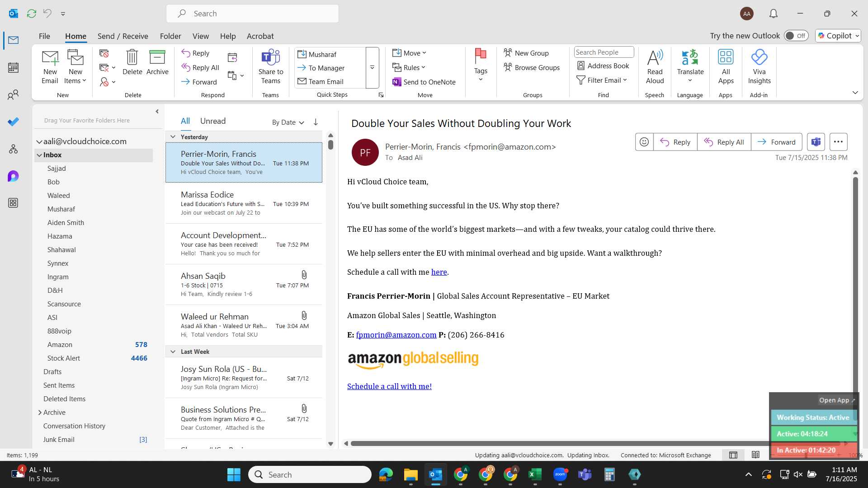Image resolution: width=868 pixels, height=488 pixels.
Task: Click Forward in the reading pane
Action: click(x=777, y=142)
